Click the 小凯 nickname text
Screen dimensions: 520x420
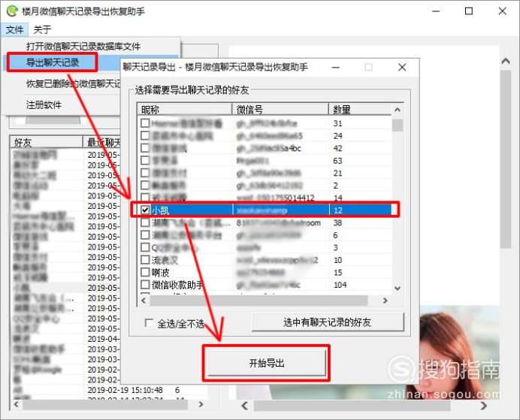(161, 210)
